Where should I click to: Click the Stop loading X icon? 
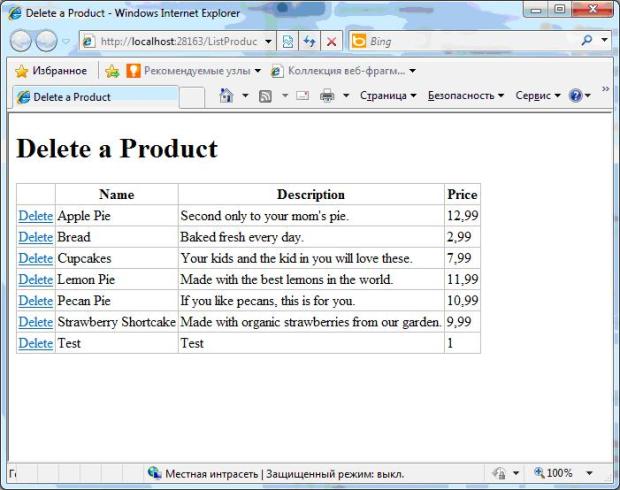click(x=331, y=42)
